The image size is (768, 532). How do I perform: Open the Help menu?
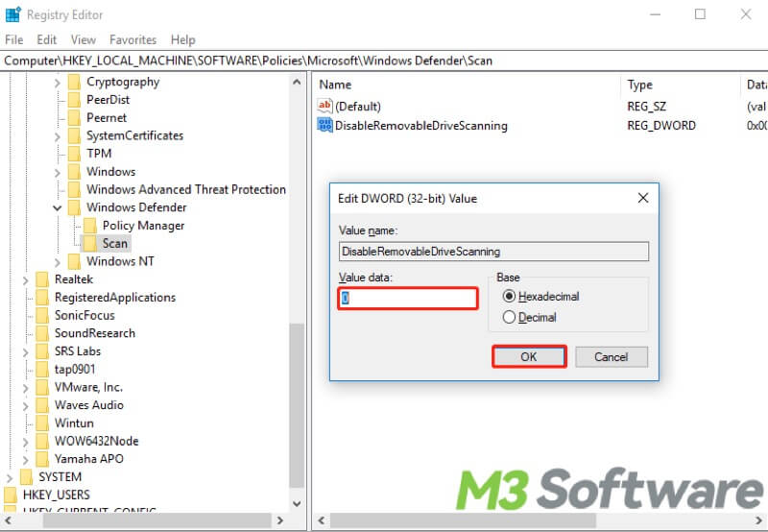pyautogui.click(x=182, y=39)
